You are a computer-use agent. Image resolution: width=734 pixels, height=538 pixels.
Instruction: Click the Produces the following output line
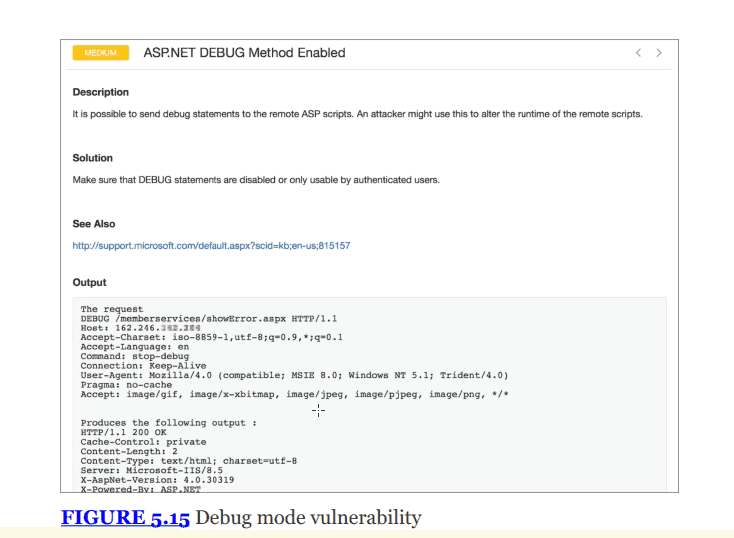pos(169,423)
